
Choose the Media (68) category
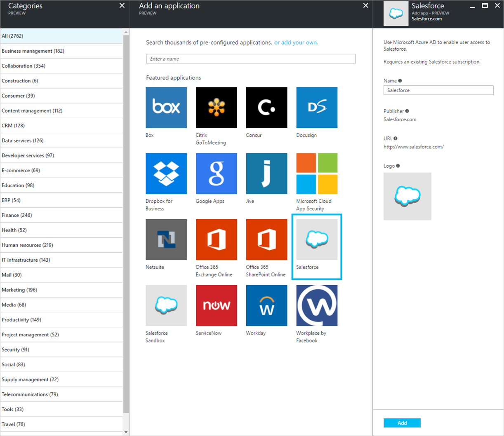[x=61, y=305]
